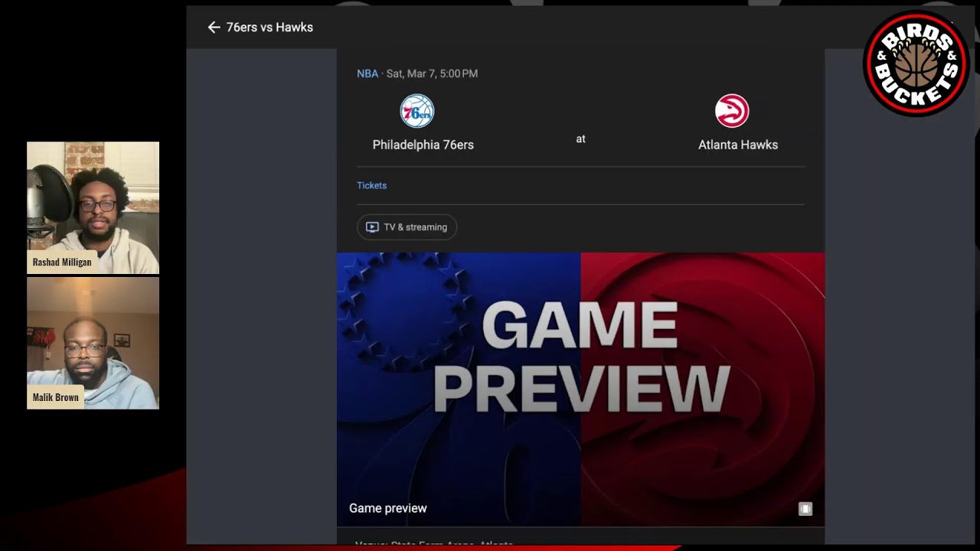Click the 76ers vs Hawks page title

tap(269, 28)
